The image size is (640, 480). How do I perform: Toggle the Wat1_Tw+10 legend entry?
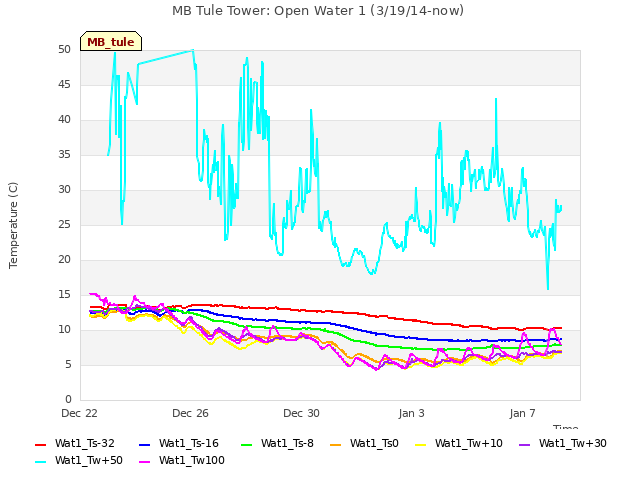(x=458, y=444)
